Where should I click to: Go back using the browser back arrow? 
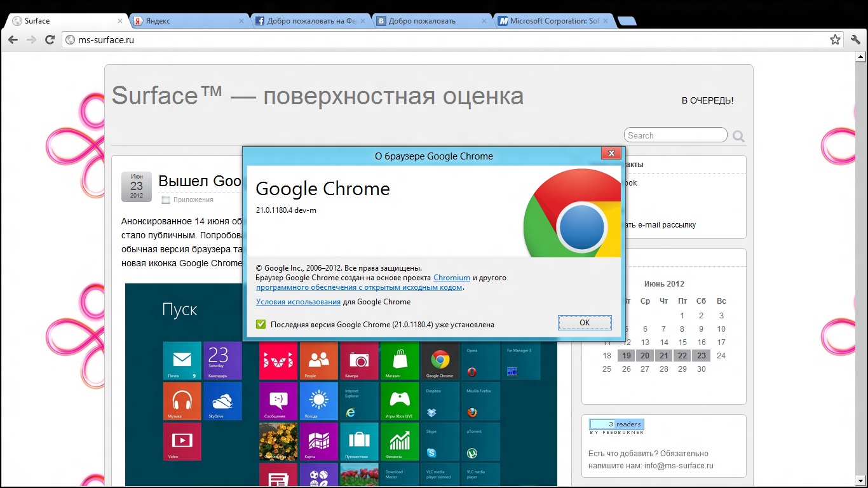click(x=13, y=40)
